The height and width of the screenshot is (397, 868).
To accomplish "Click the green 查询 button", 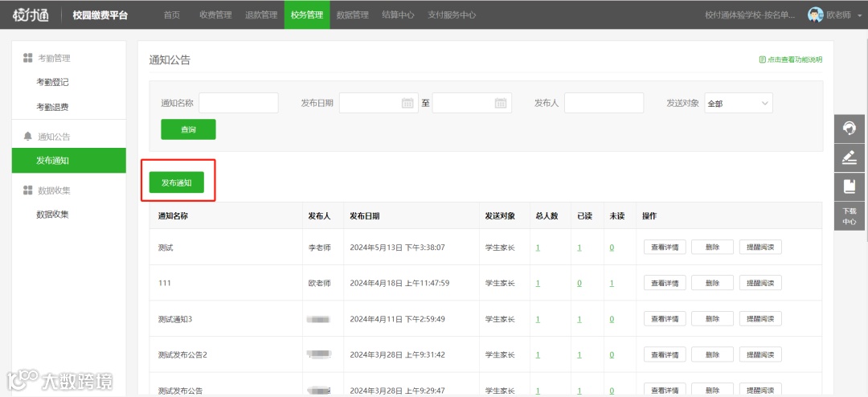I will click(188, 129).
